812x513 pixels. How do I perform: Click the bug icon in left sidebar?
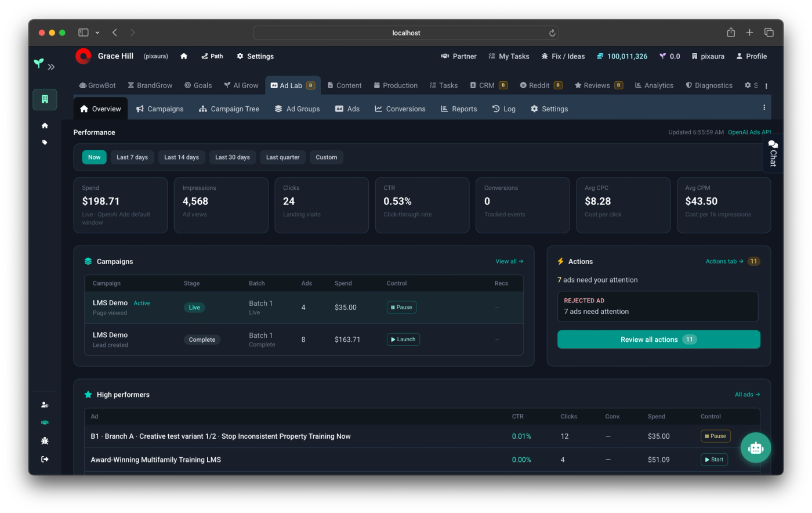point(45,441)
